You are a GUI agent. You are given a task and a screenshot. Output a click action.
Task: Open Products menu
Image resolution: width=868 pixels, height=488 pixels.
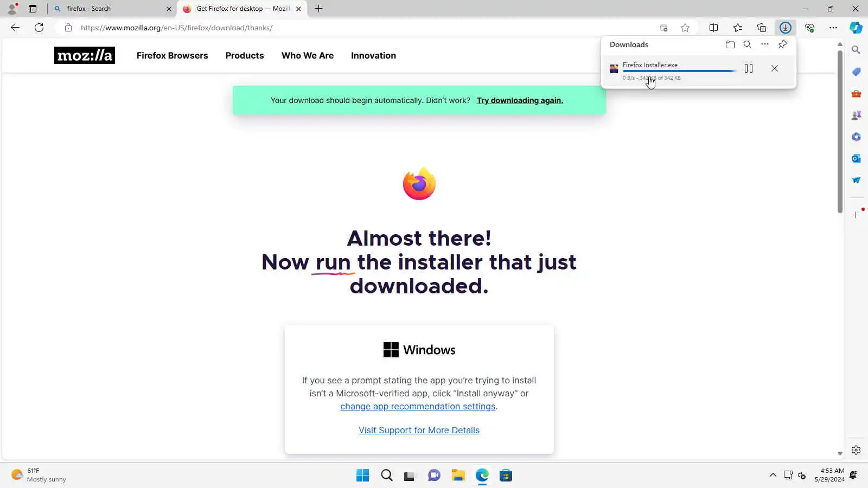point(245,55)
